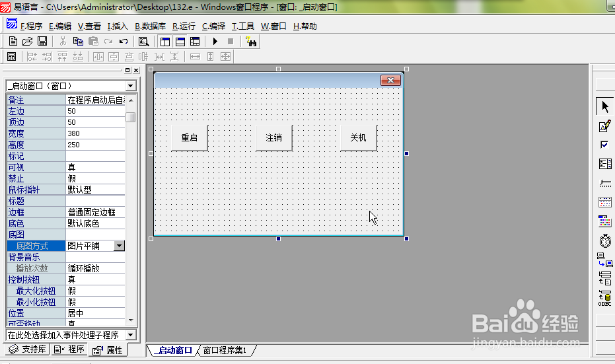Select the 鼠标指针 value 默认型
This screenshot has width=615, height=364.
(95, 190)
